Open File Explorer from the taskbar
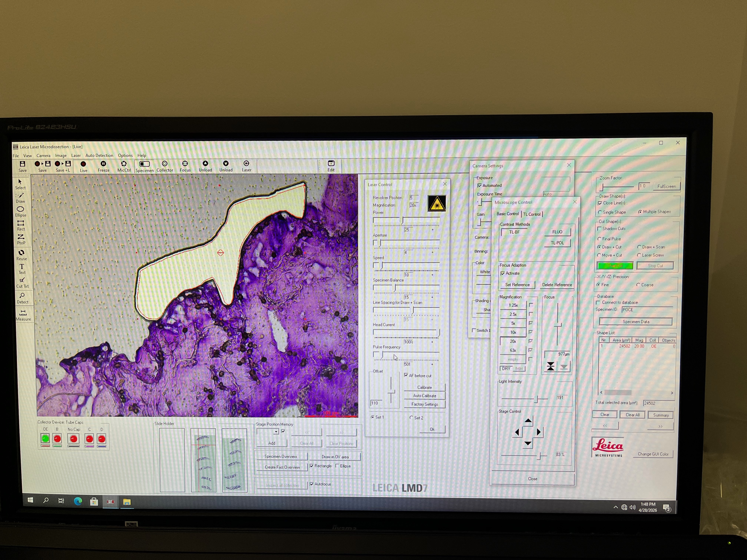Image resolution: width=747 pixels, height=560 pixels. click(127, 502)
